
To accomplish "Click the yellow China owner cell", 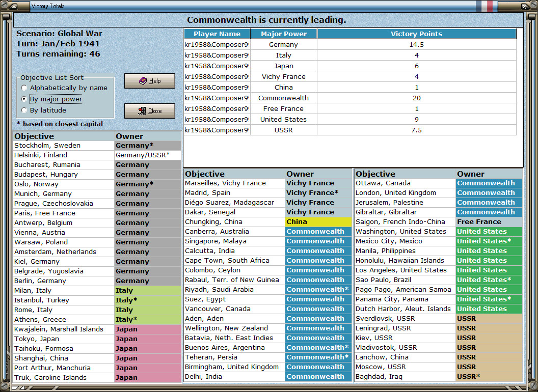I will pos(318,221).
